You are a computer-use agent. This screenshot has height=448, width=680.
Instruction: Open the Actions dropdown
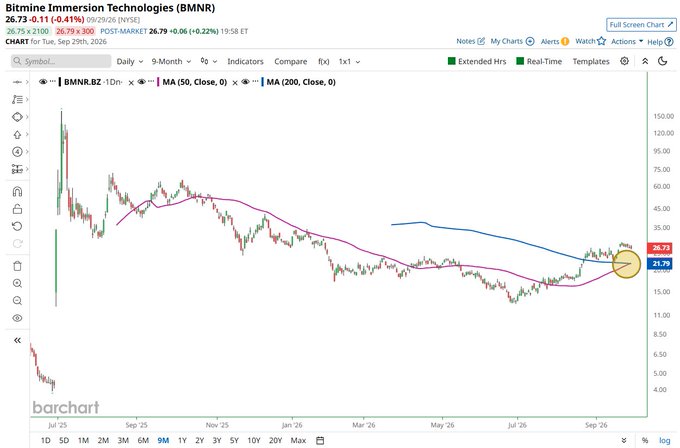coord(627,41)
